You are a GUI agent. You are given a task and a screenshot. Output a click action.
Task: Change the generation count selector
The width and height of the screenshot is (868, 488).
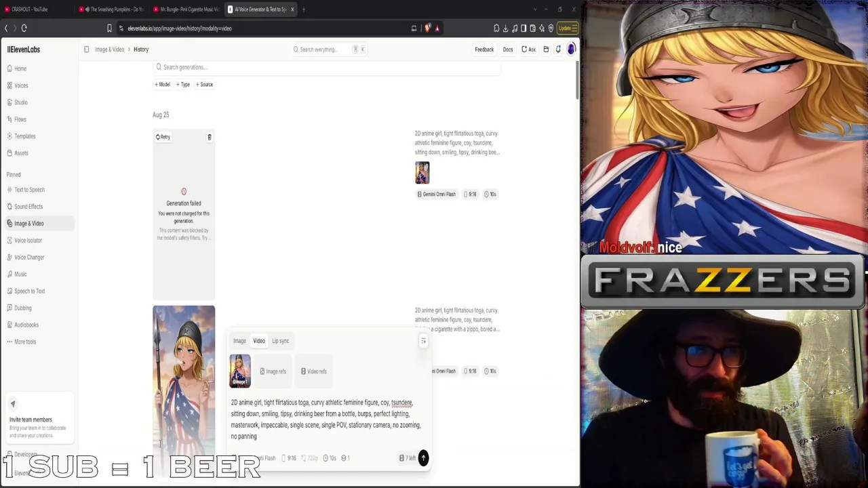[345, 458]
